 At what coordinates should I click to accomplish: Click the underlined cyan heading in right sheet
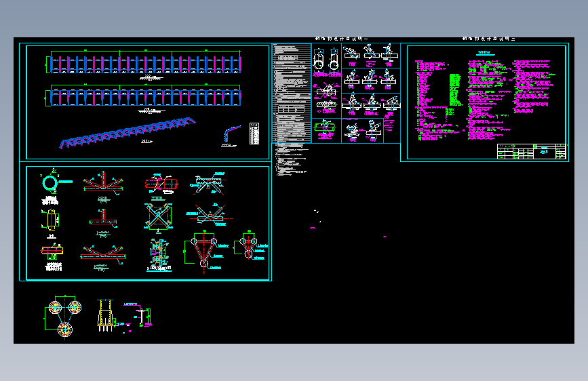pyautogui.click(x=485, y=54)
